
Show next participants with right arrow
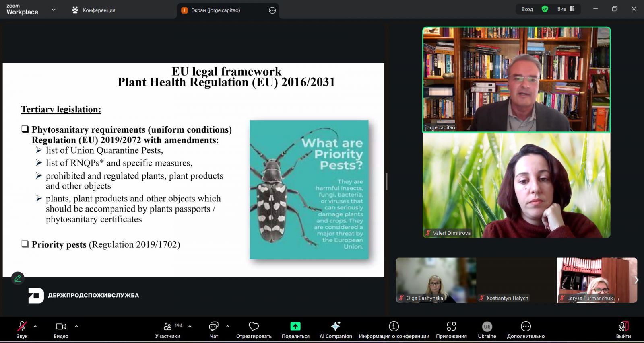[636, 280]
